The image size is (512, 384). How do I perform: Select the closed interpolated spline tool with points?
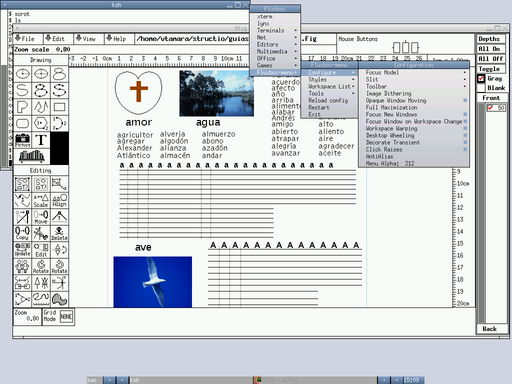[x=41, y=90]
